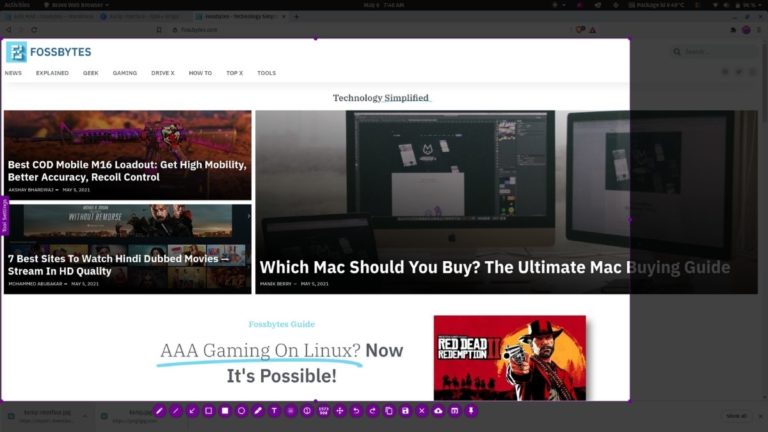The image size is (768, 432).
Task: Save the screenshot with the floppy icon
Action: click(x=405, y=411)
